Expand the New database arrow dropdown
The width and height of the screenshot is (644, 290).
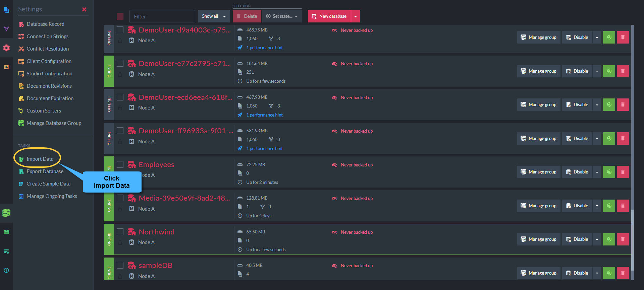point(356,16)
